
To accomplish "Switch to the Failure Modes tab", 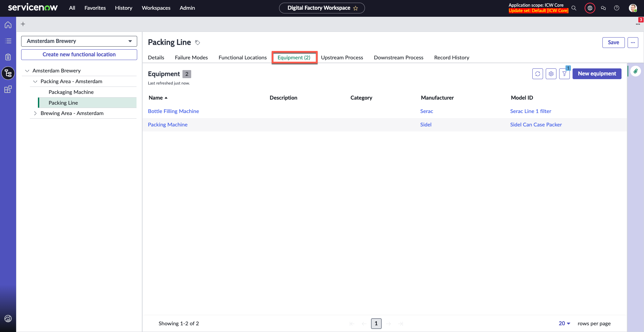I will pyautogui.click(x=191, y=58).
